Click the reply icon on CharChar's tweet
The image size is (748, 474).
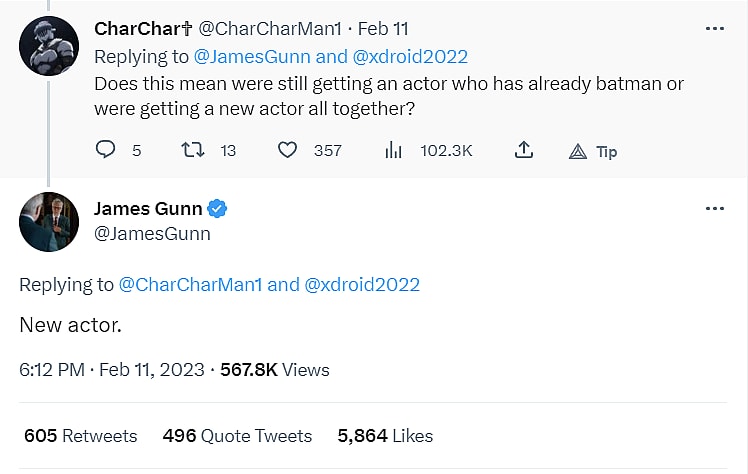pyautogui.click(x=106, y=150)
